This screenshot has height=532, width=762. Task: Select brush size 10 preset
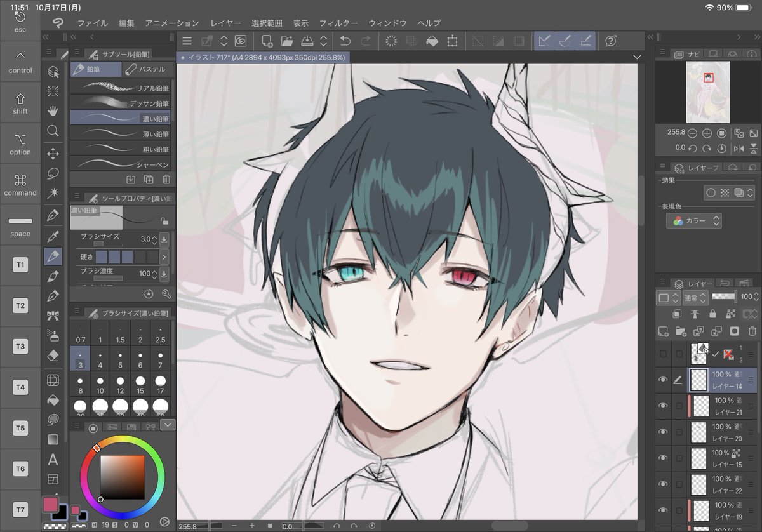[x=100, y=383]
